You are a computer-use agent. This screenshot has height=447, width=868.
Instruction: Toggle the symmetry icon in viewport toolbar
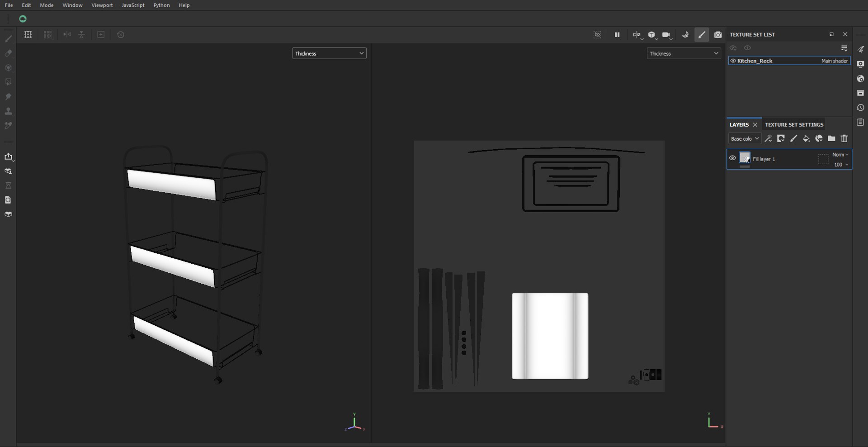click(637, 35)
